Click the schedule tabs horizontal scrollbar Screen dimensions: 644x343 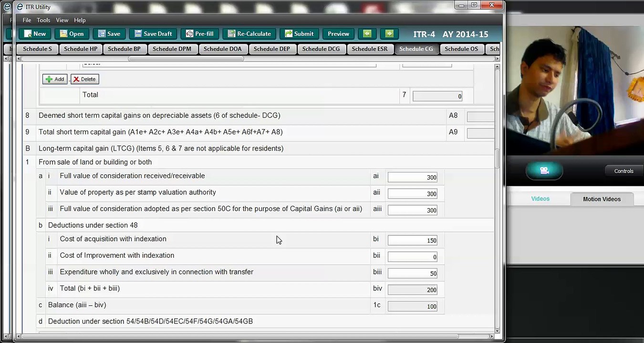pyautogui.click(x=186, y=59)
